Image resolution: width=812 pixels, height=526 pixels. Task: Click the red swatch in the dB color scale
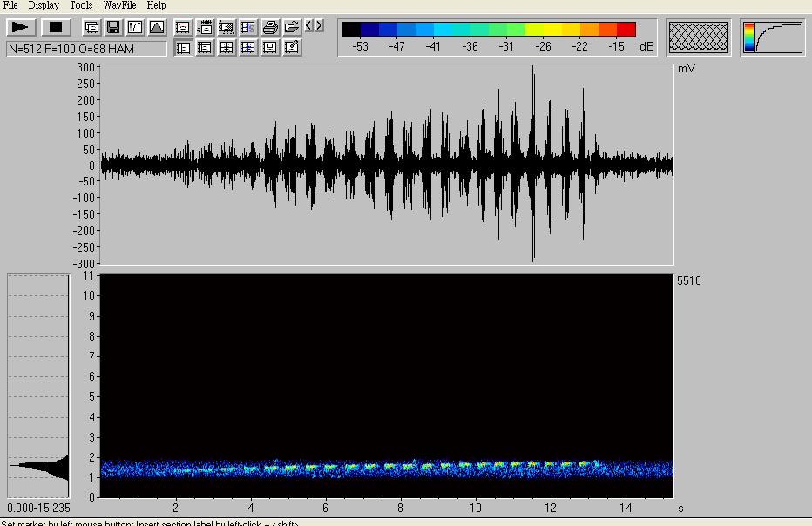pyautogui.click(x=626, y=30)
